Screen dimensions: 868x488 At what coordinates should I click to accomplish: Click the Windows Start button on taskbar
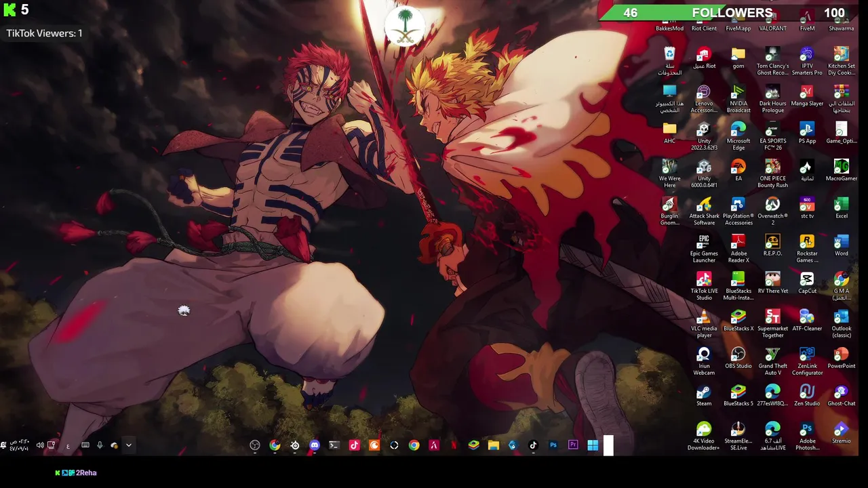[593, 445]
